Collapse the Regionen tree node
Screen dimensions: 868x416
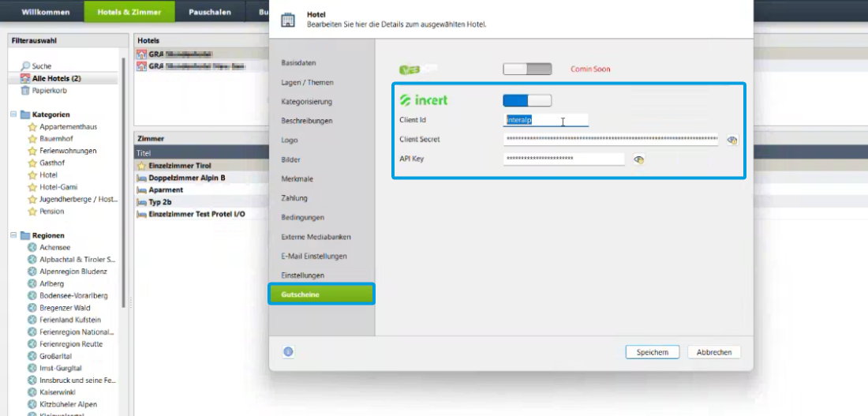click(13, 235)
